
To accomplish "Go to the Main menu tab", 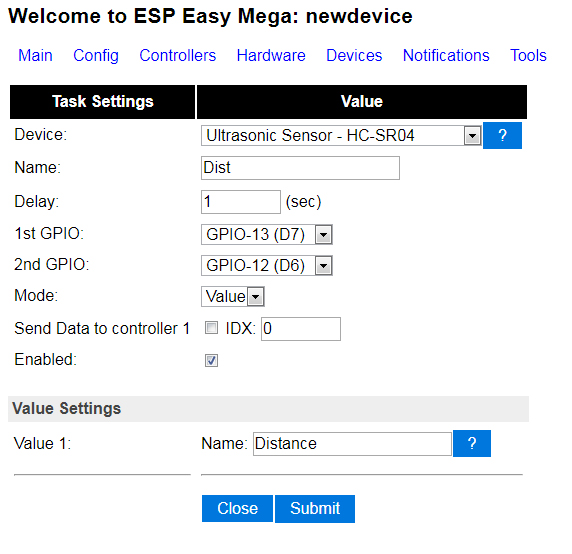I will coord(35,55).
